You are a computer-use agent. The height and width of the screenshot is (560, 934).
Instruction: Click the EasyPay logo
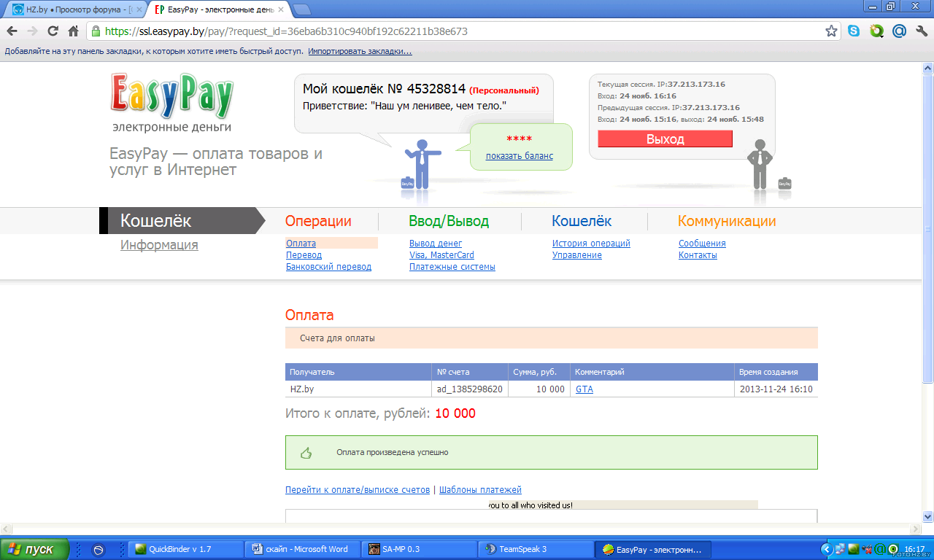[172, 95]
